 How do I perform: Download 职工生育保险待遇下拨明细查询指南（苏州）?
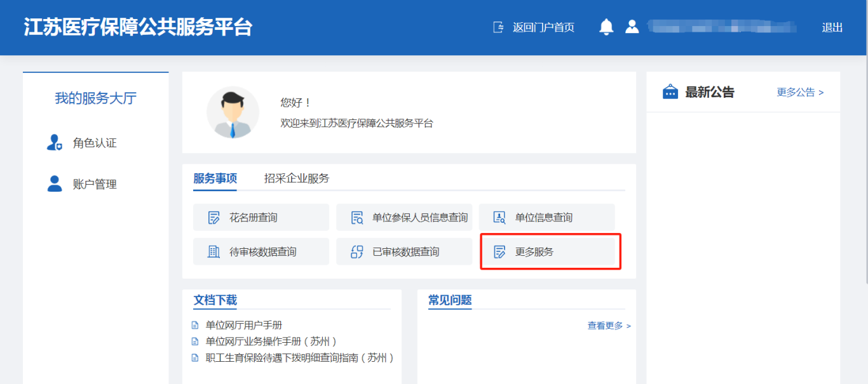pos(300,358)
